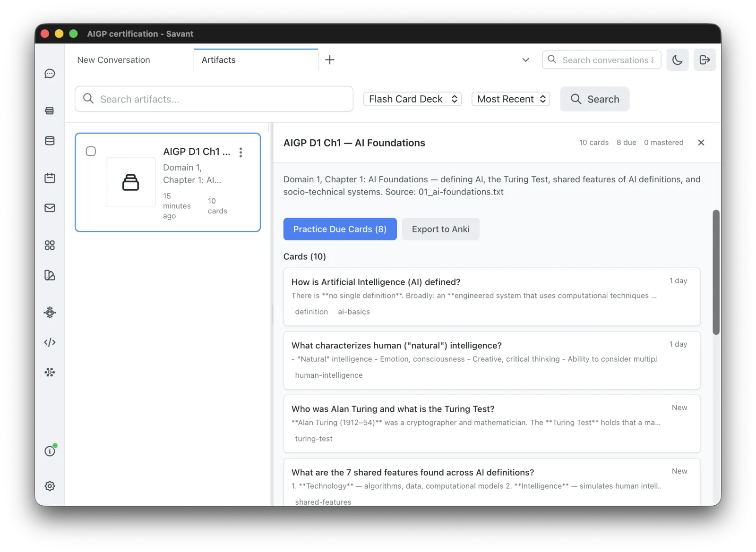The image size is (756, 552).
Task: Click the deck panel vertical scrollbar
Action: [716, 272]
